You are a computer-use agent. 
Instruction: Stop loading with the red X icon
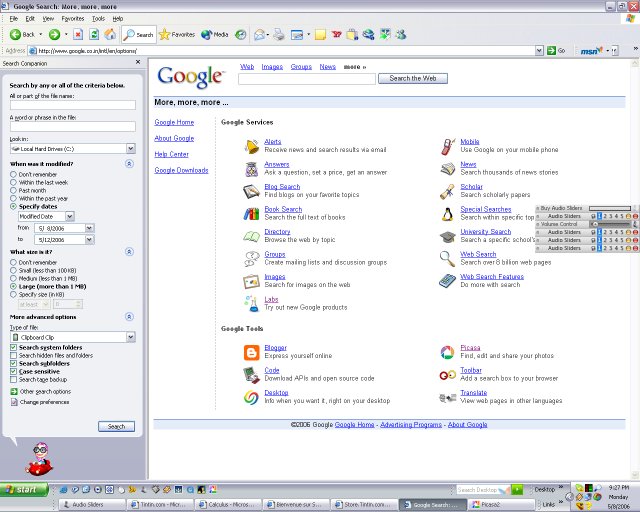pyautogui.click(x=78, y=35)
